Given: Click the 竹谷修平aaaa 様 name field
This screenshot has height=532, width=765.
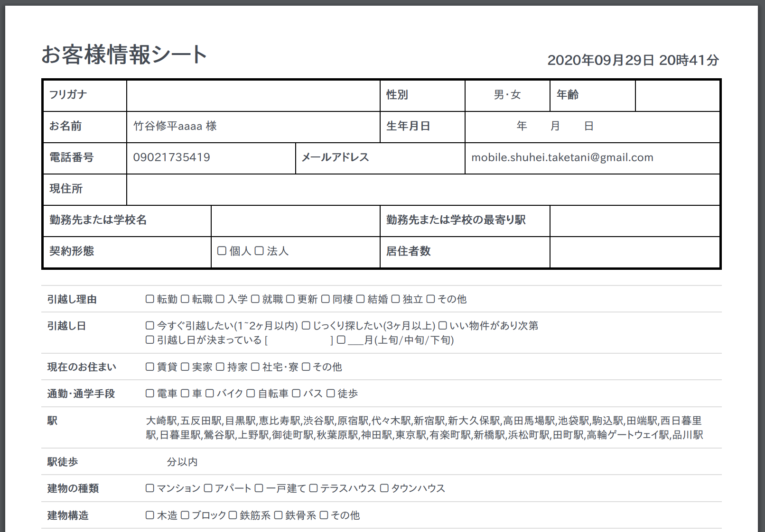Looking at the screenshot, I should pyautogui.click(x=253, y=127).
